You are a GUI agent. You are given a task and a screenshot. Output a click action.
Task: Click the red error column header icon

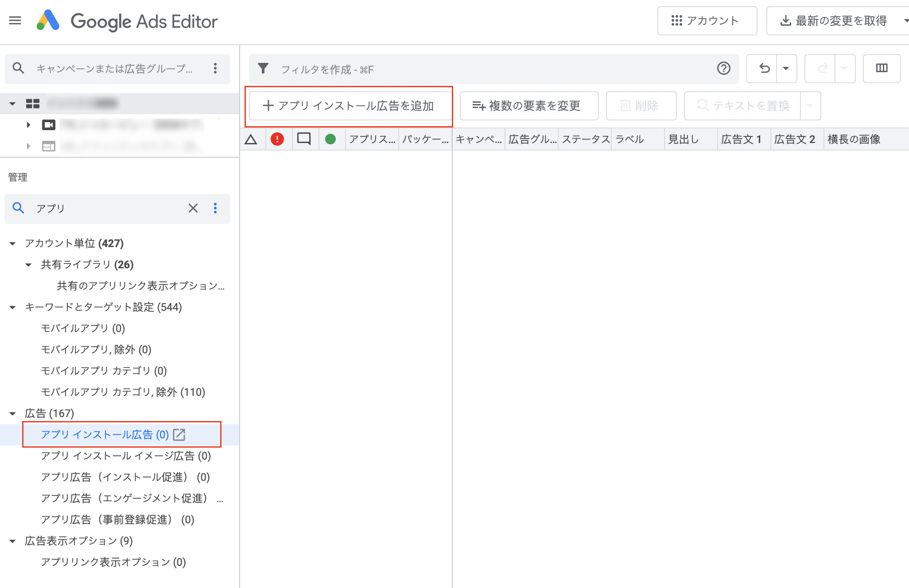[x=277, y=139]
